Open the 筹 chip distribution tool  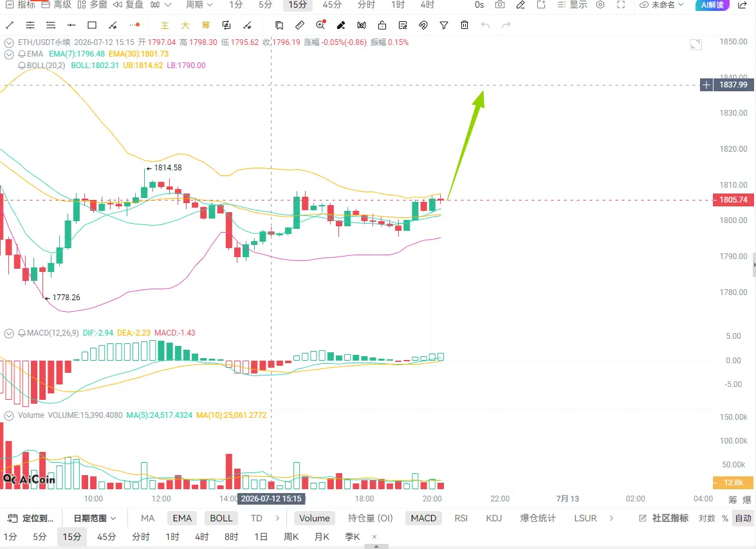pos(206,25)
